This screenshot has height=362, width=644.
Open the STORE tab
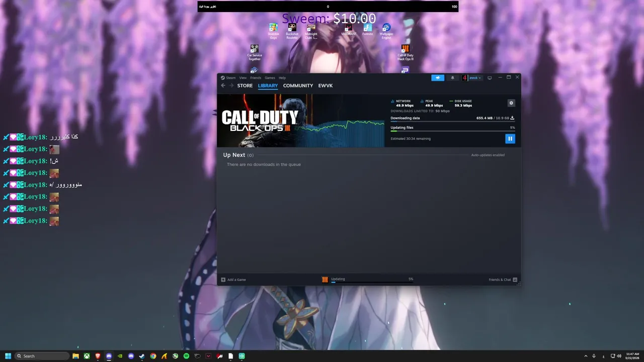(245, 85)
